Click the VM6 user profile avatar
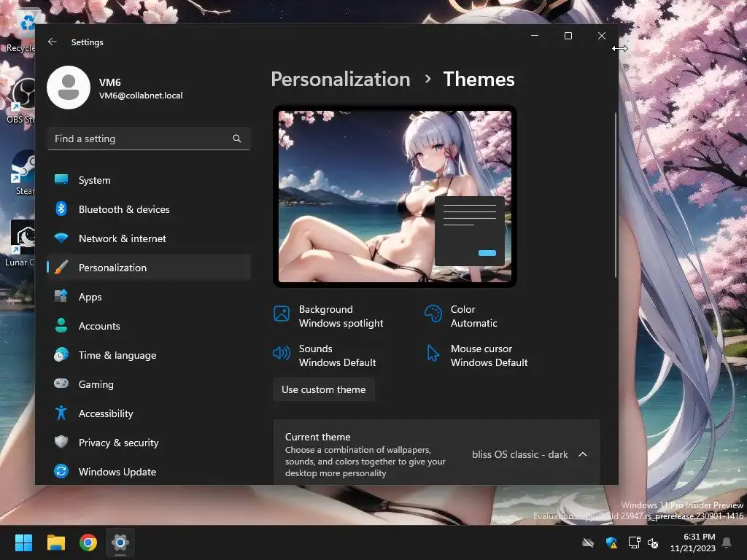This screenshot has height=560, width=747. 69,87
